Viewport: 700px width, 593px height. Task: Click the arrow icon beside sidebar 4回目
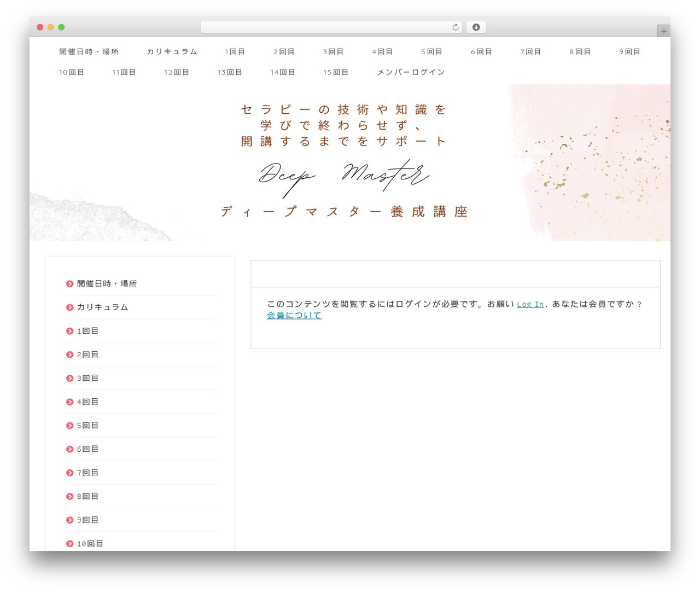(x=69, y=402)
